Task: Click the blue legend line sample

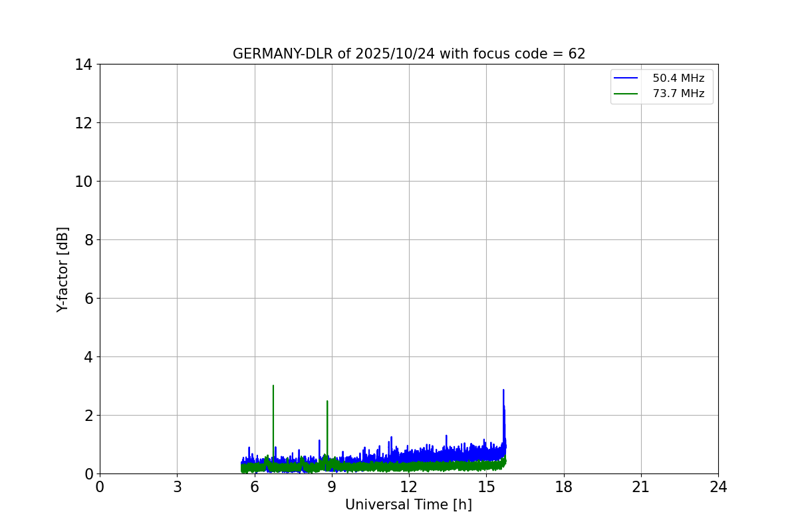Action: coord(626,78)
